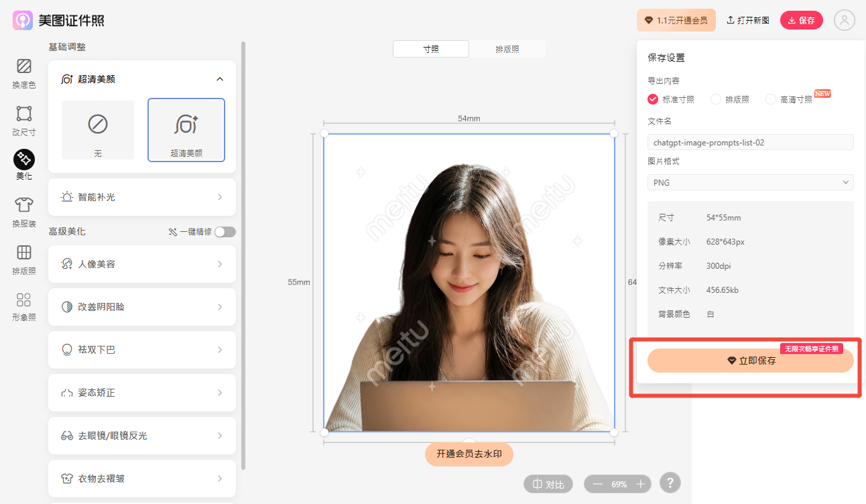The height and width of the screenshot is (504, 866).
Task: Open the PNG image format dropdown
Action: tap(751, 182)
